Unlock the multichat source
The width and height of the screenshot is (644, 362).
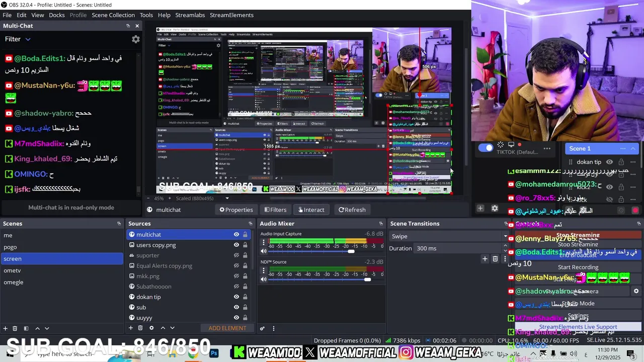(245, 235)
